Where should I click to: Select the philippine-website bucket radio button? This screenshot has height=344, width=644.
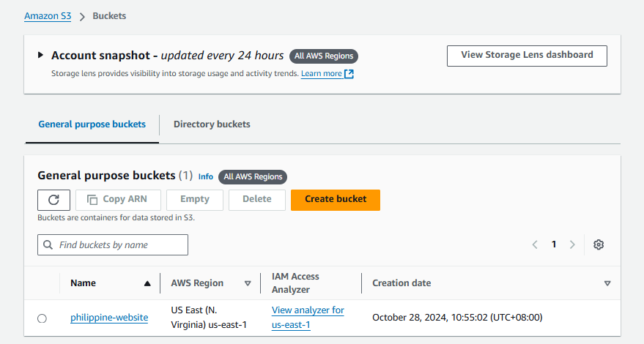42,318
